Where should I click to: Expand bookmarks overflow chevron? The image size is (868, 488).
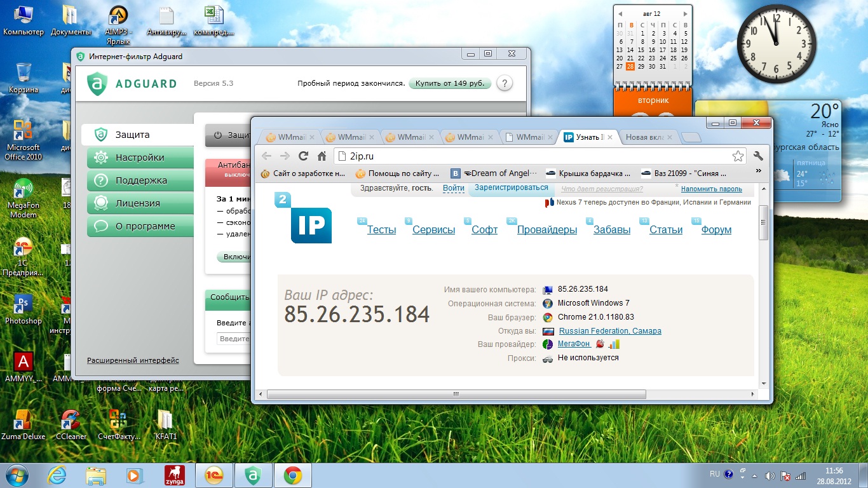point(758,172)
